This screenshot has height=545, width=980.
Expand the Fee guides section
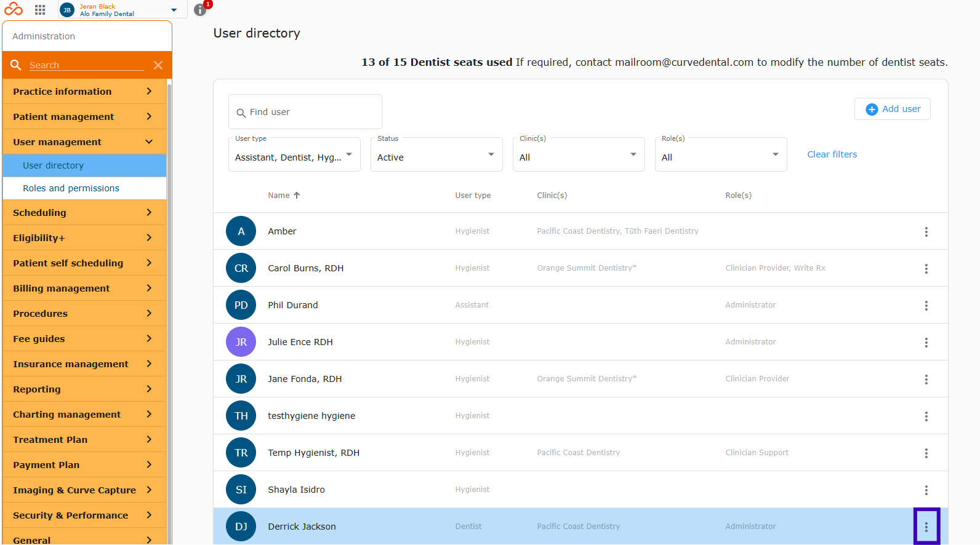pyautogui.click(x=84, y=339)
